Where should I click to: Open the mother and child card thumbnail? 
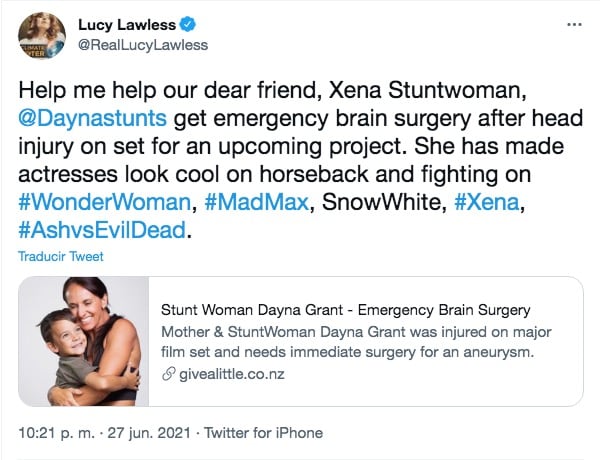point(83,341)
